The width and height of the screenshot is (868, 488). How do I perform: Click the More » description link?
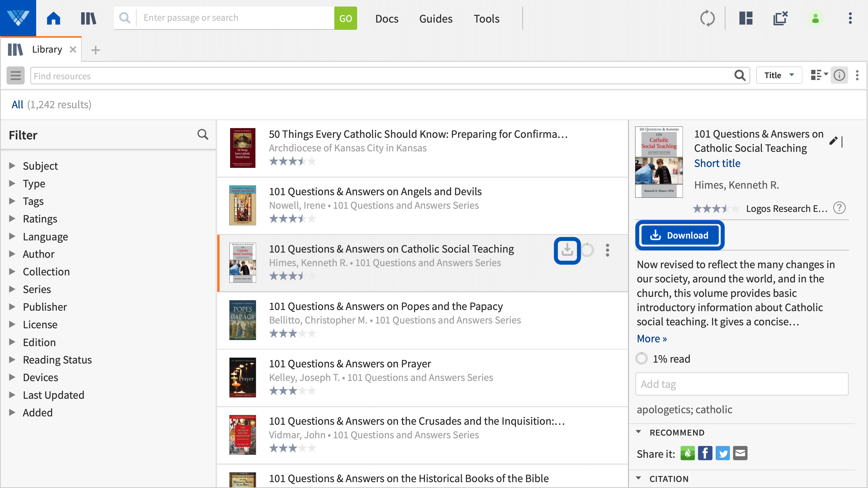(x=652, y=338)
